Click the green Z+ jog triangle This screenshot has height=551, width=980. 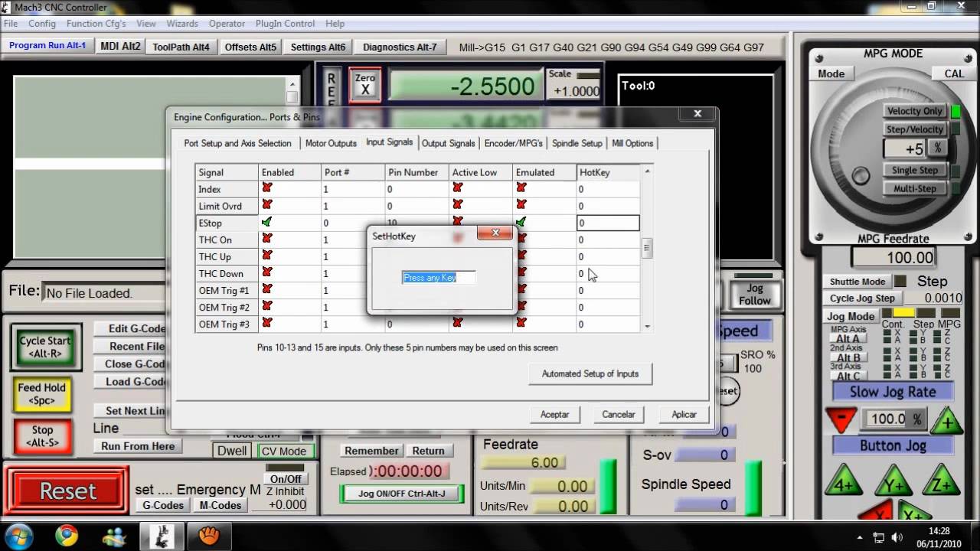click(941, 482)
